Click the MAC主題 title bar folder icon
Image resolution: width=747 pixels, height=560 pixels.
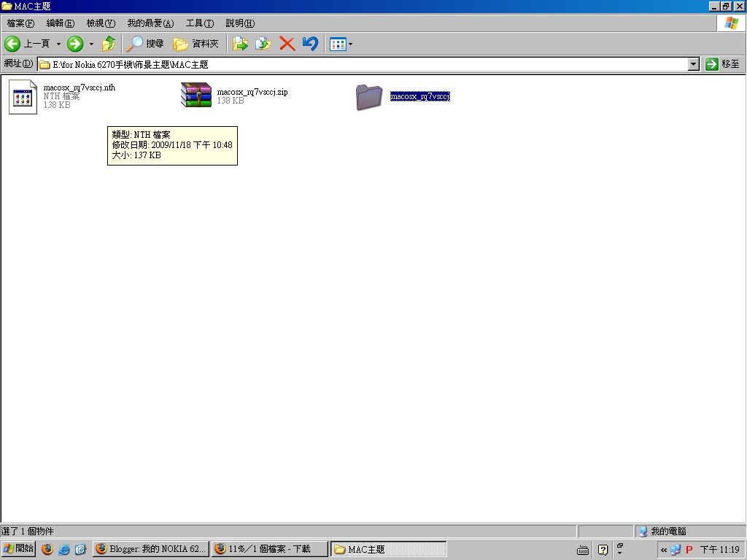coord(7,6)
